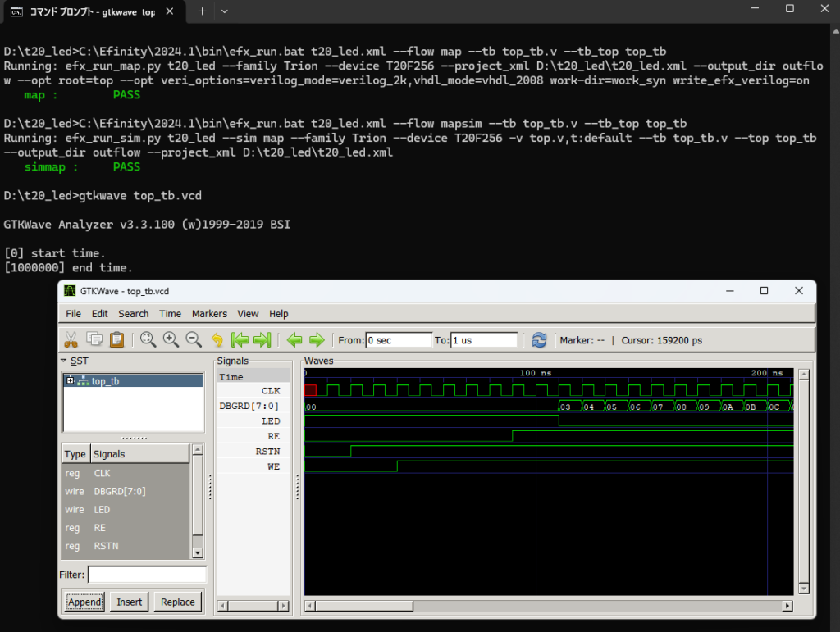
Task: Click the From time input field
Action: pyautogui.click(x=399, y=340)
